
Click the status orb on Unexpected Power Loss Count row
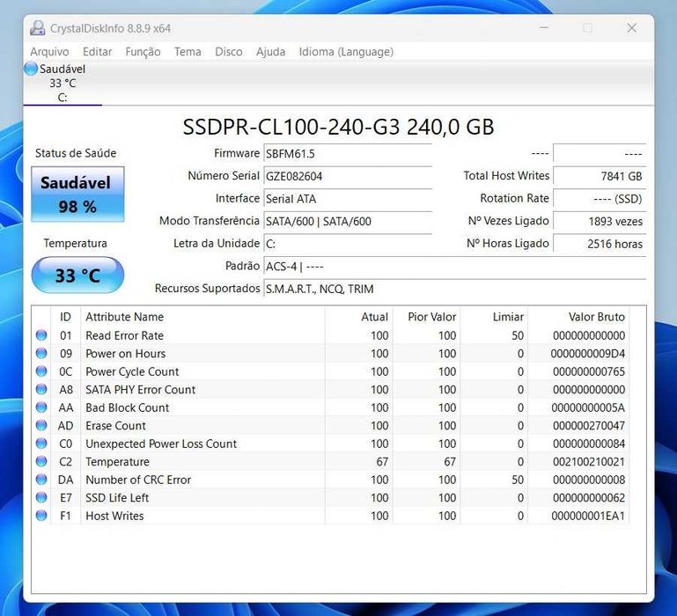click(x=41, y=444)
